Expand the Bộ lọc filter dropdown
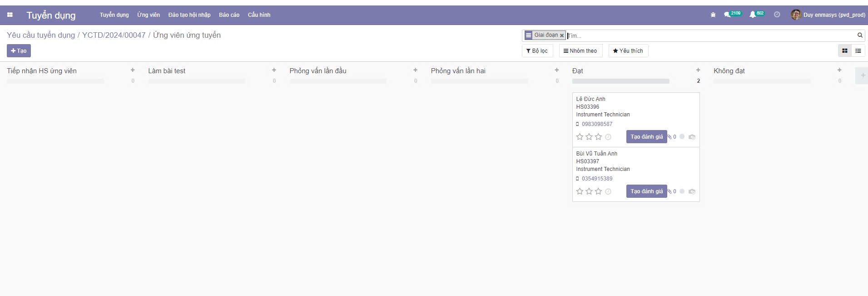Image resolution: width=868 pixels, height=296 pixels. click(x=537, y=51)
